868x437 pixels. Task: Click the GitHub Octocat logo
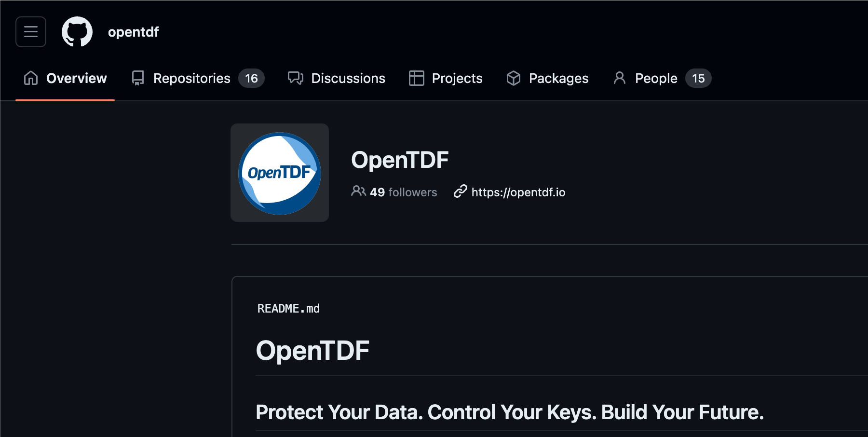point(77,32)
